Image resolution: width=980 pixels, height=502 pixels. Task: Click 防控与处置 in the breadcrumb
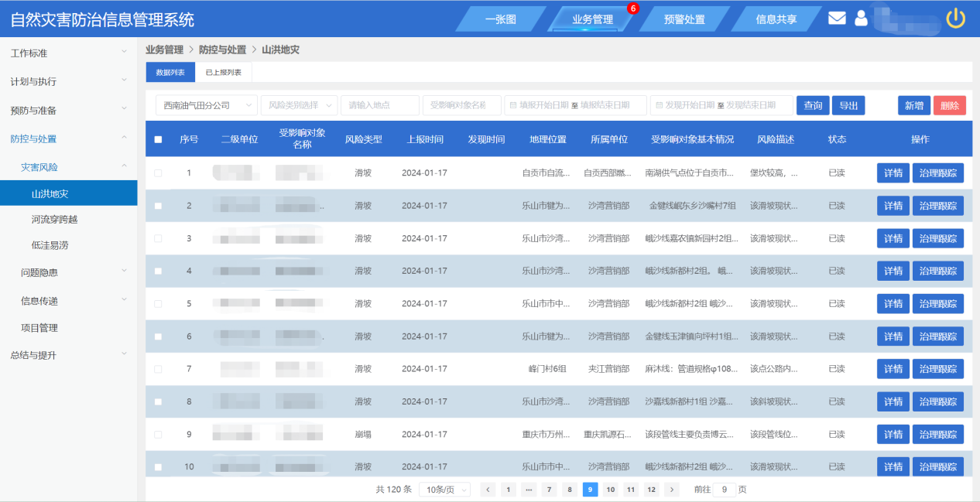click(222, 50)
